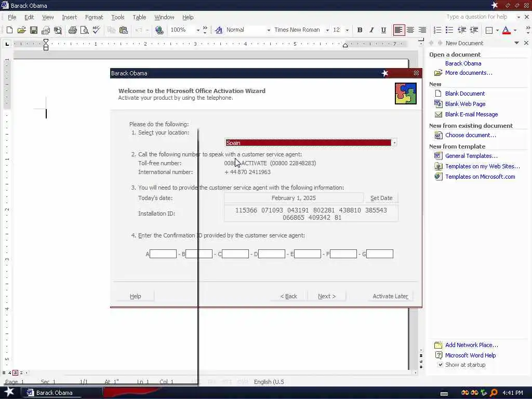The image size is (532, 399).
Task: Click the More documents folder icon
Action: [438, 73]
